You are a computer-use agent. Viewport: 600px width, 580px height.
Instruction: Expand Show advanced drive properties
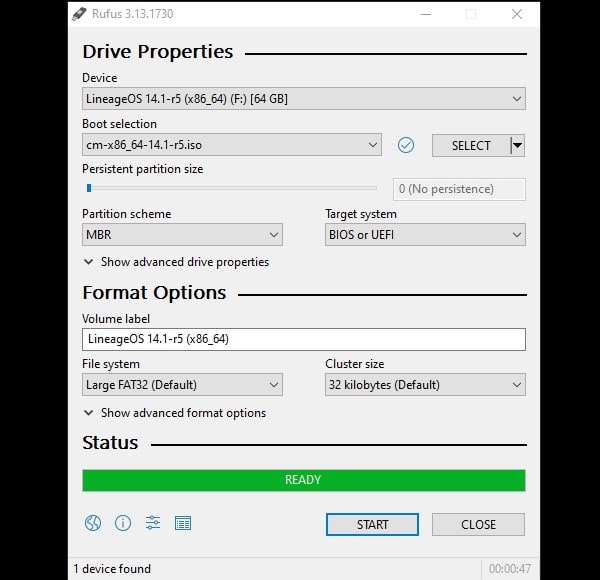pyautogui.click(x=176, y=262)
